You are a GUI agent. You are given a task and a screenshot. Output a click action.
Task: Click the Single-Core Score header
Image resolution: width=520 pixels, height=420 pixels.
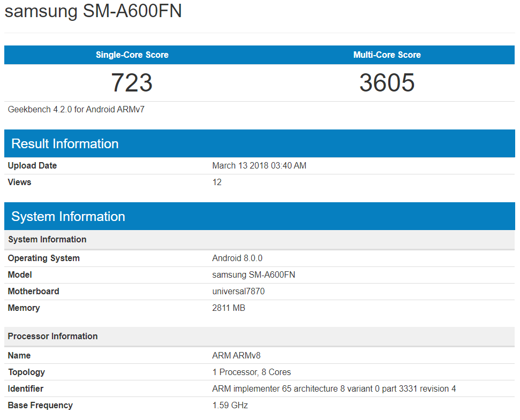[132, 55]
